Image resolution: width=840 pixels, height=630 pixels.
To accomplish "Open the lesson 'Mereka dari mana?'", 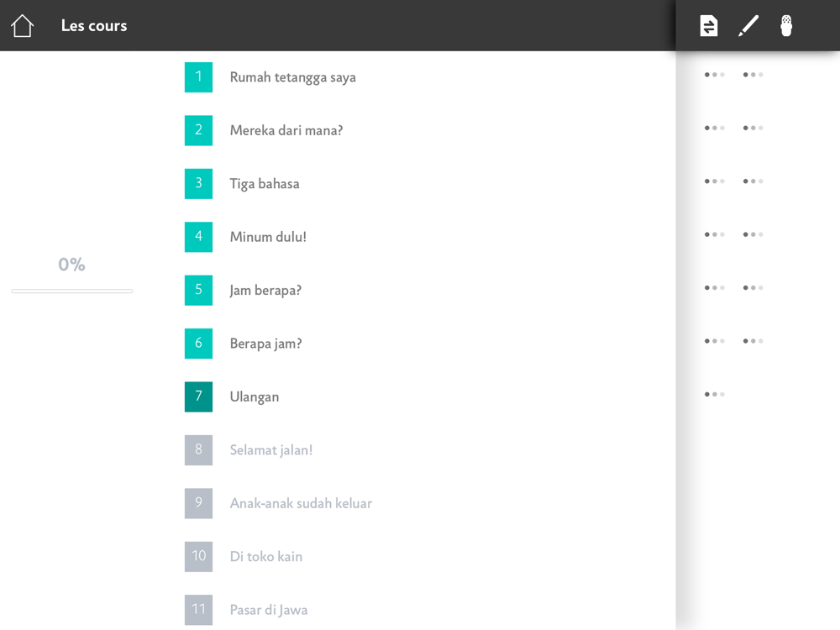I will 286,130.
